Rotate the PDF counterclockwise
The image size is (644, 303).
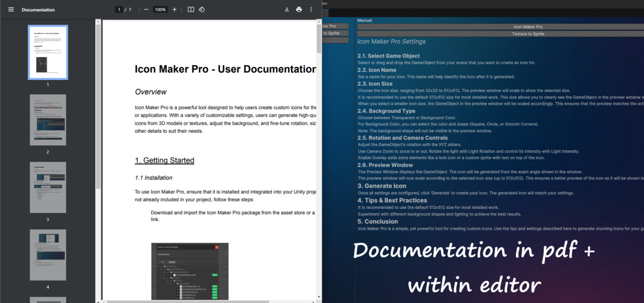click(202, 10)
